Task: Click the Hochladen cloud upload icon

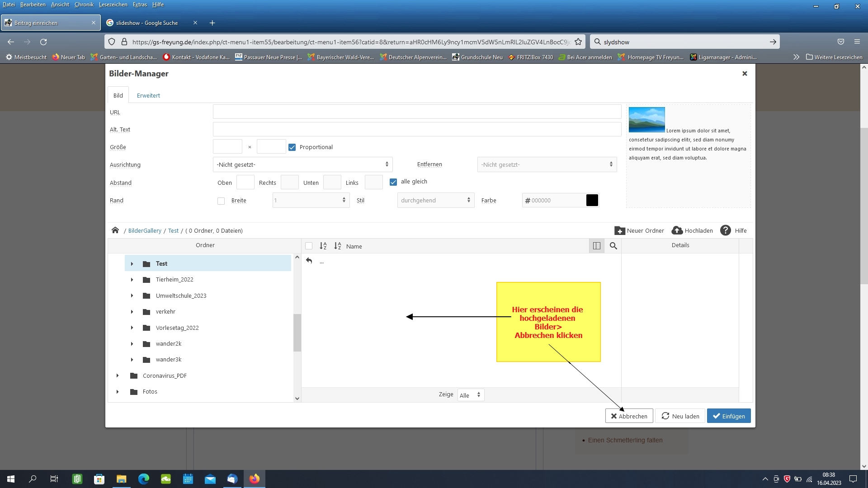Action: [x=677, y=230]
